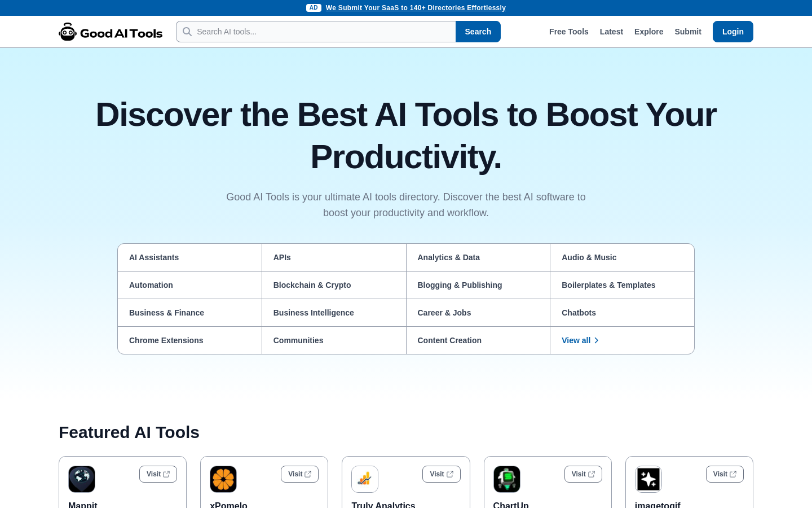
Task: Open the Submit nav link
Action: point(688,32)
